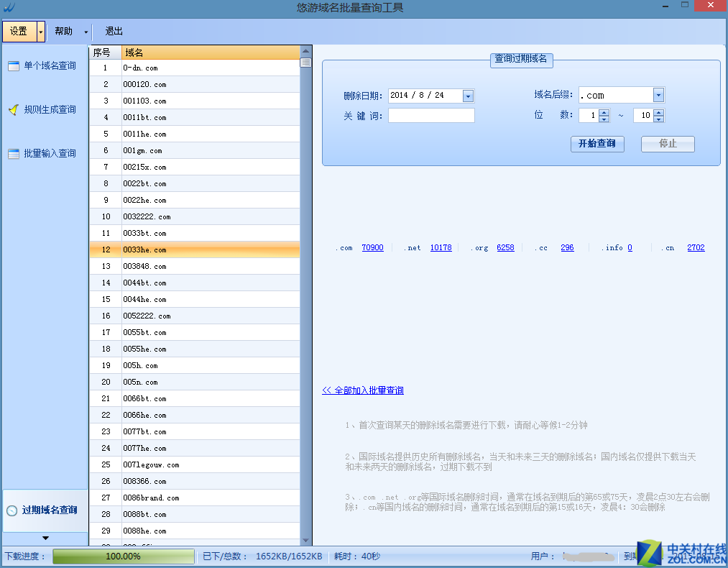Click the 1652KB/1652KB status text
Screen dimensions: 728x568
click(x=289, y=556)
